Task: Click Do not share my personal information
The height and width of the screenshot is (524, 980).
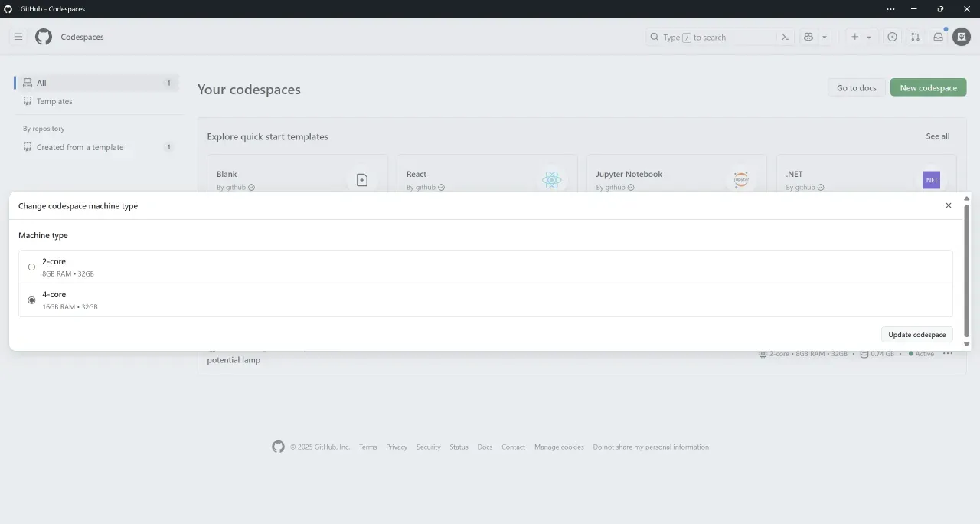Action: coord(651,447)
